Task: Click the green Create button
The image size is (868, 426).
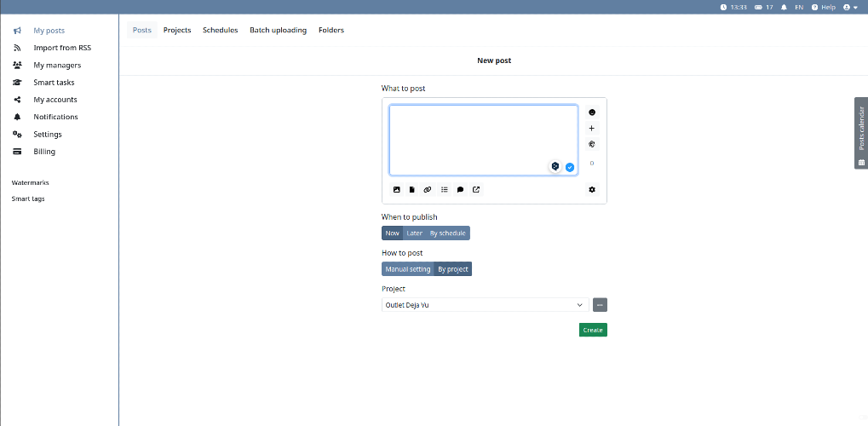Action: [593, 330]
